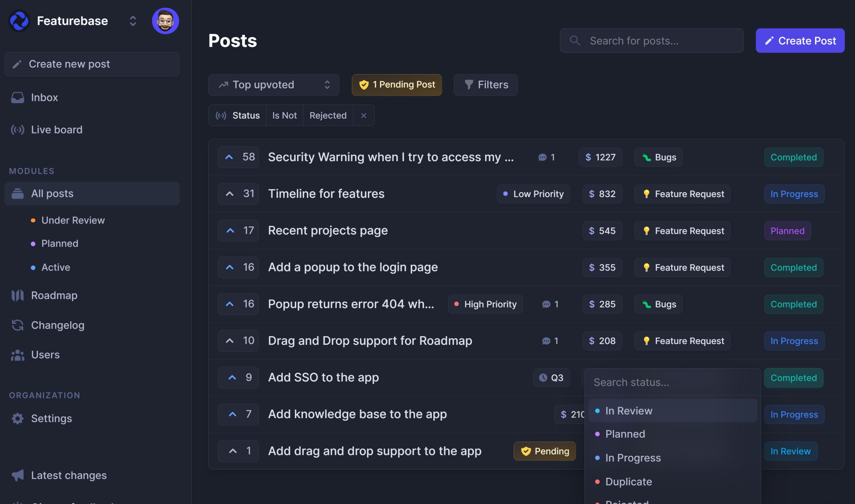Click the Search status field
The width and height of the screenshot is (855, 504).
pyautogui.click(x=672, y=382)
